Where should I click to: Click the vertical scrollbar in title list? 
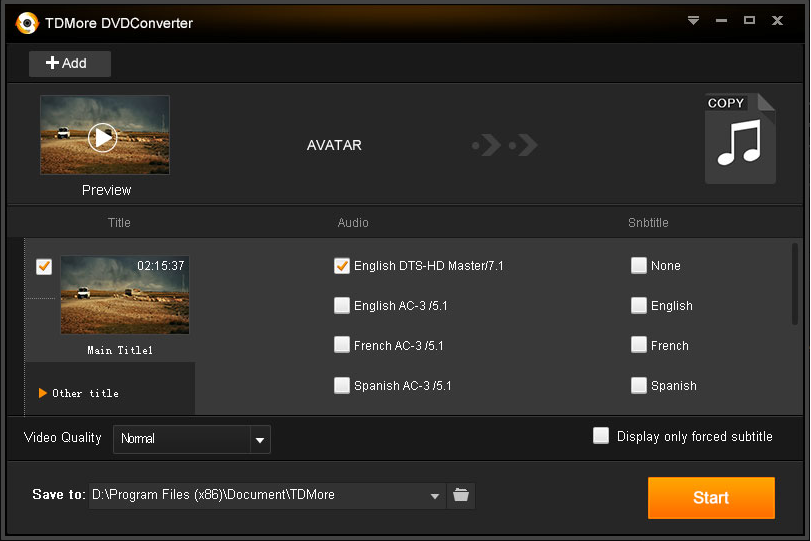795,284
